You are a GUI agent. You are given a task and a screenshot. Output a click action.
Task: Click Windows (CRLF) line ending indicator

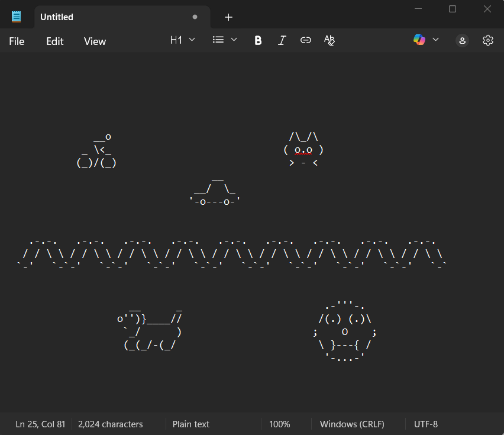coord(352,424)
